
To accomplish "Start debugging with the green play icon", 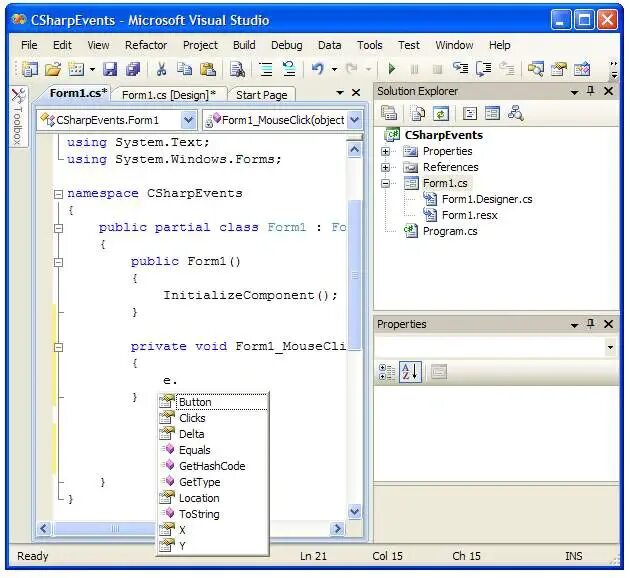I will click(392, 69).
